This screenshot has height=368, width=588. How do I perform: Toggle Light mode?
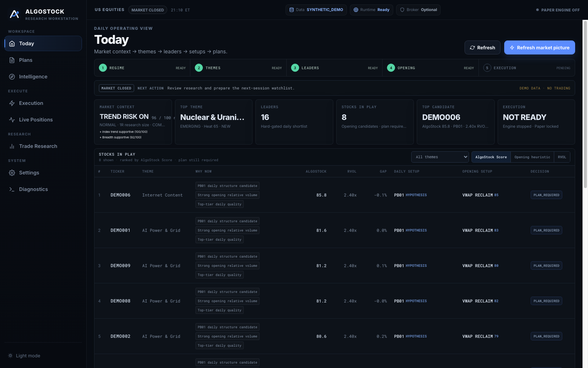coord(24,356)
